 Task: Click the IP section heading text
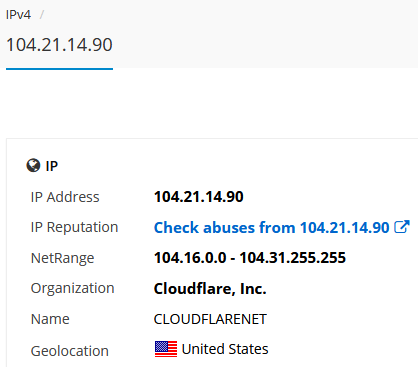(x=52, y=166)
